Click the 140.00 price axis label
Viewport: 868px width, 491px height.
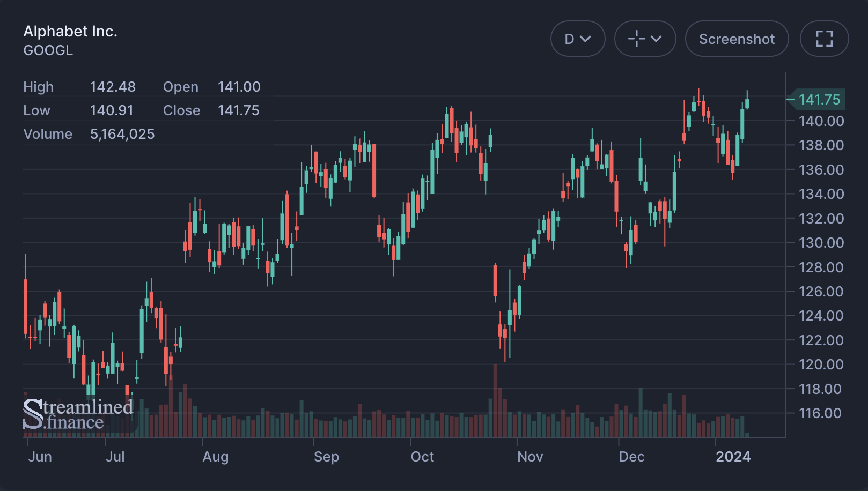821,121
